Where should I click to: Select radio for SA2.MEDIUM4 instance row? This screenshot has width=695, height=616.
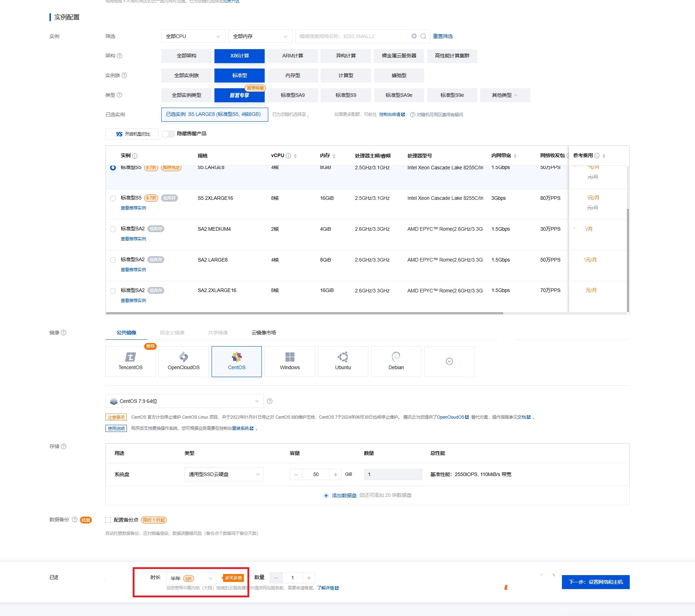coord(113,229)
